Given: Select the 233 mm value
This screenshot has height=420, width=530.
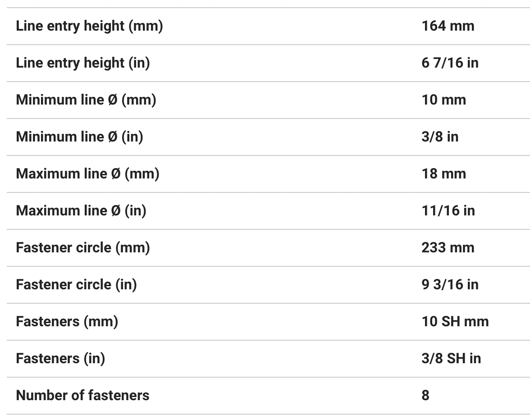Looking at the screenshot, I should coord(448,248).
